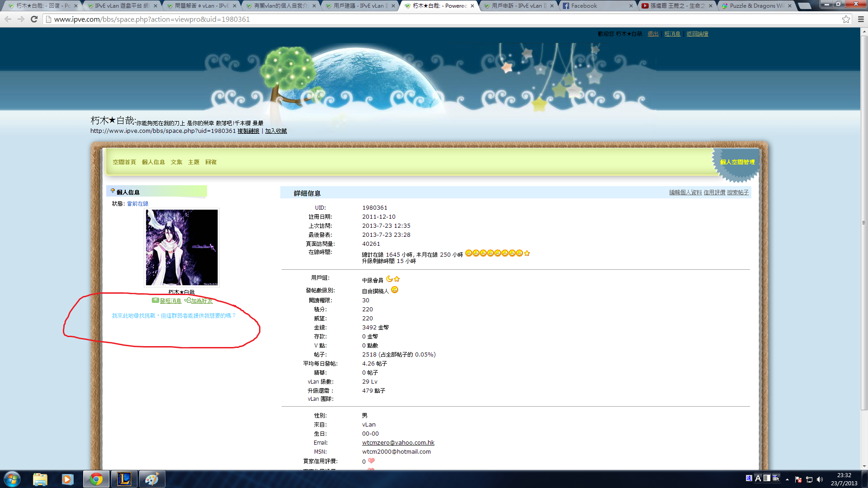Click the 複製鏈接 link
This screenshot has height=488, width=868.
coord(248,131)
